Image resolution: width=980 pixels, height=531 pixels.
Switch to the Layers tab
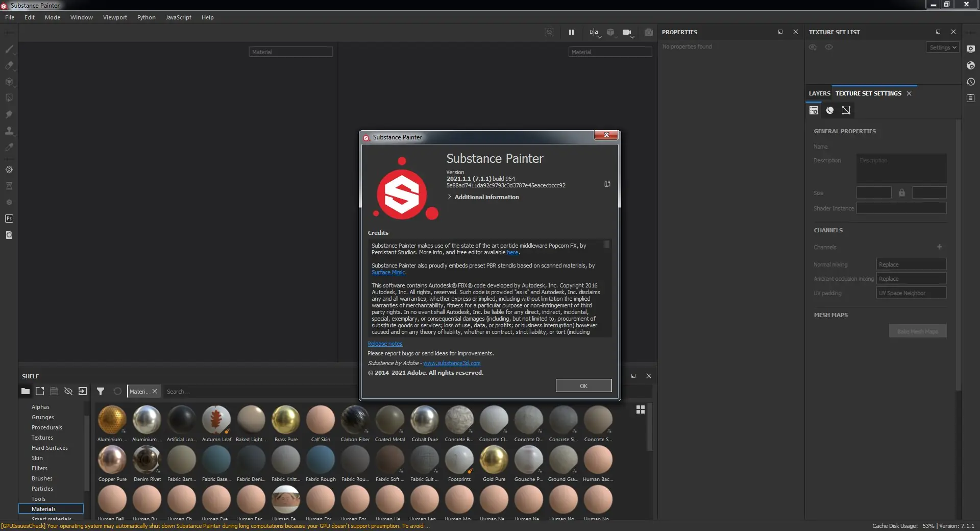(819, 93)
